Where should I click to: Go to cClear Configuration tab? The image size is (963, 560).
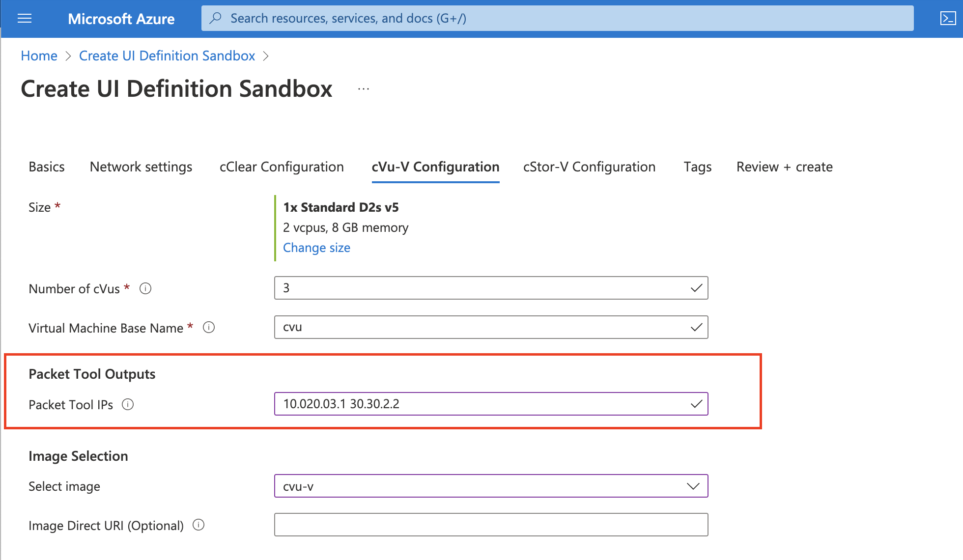(282, 167)
